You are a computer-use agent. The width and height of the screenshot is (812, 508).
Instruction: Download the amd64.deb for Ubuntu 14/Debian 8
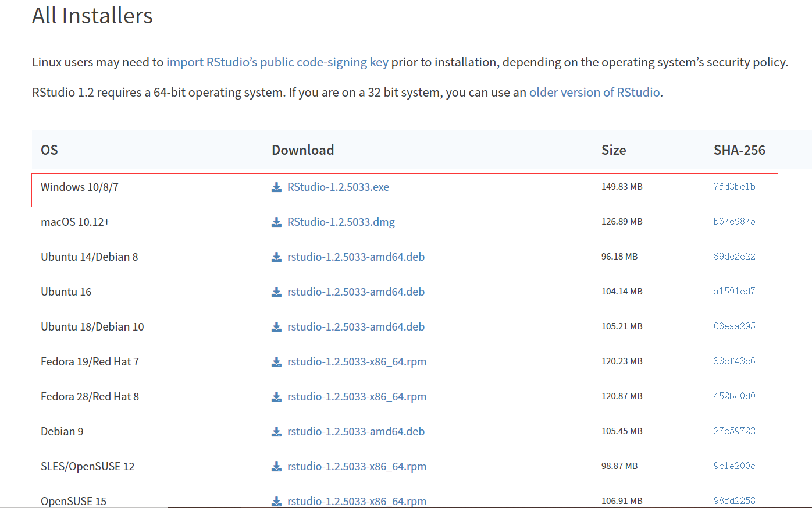pos(356,257)
